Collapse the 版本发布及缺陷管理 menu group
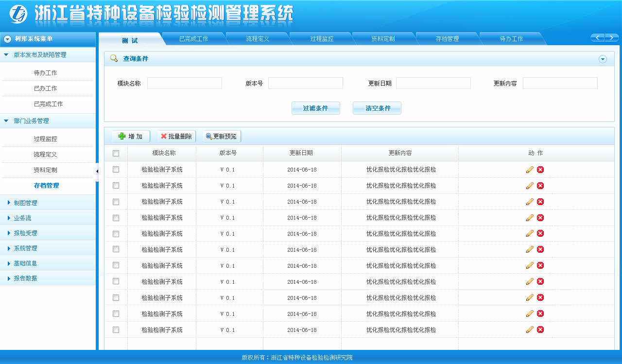Image resolution: width=622 pixels, height=364 pixels. tap(48, 55)
